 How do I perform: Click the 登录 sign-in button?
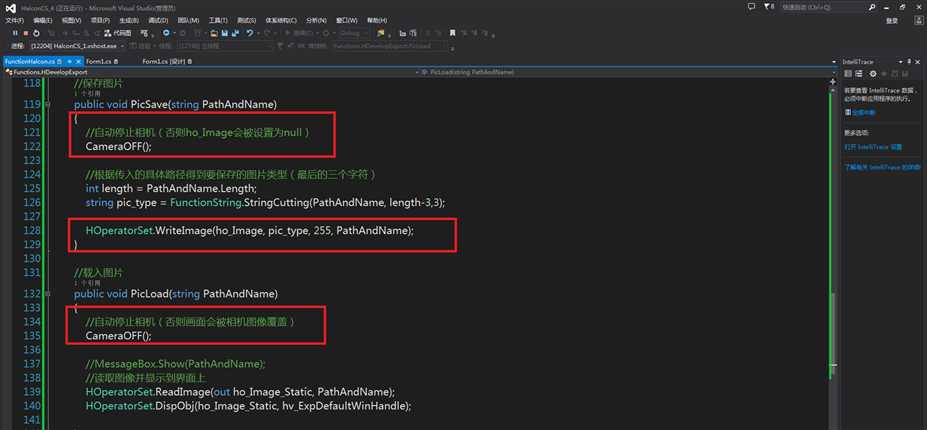892,21
